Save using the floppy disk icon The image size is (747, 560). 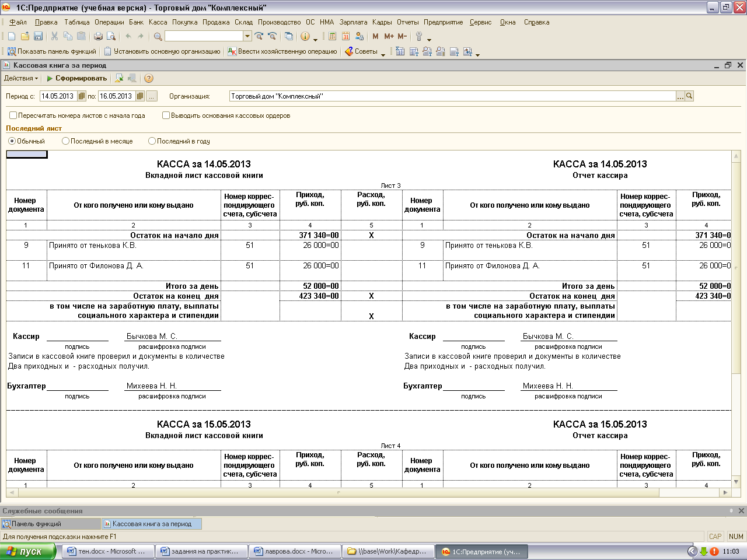[x=38, y=36]
